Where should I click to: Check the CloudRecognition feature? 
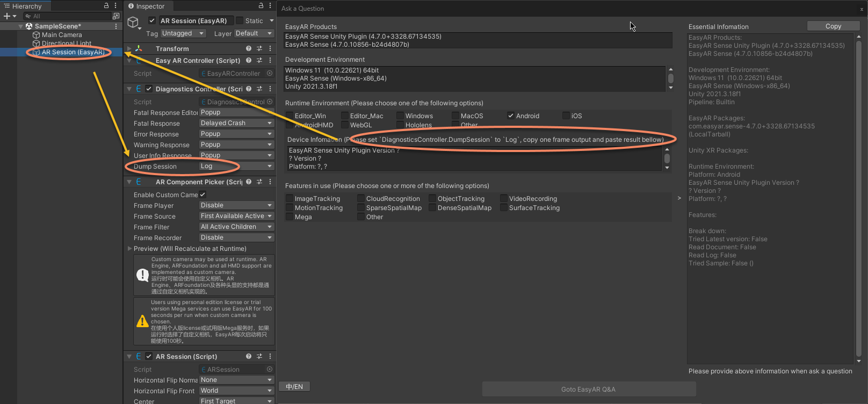[x=361, y=198]
